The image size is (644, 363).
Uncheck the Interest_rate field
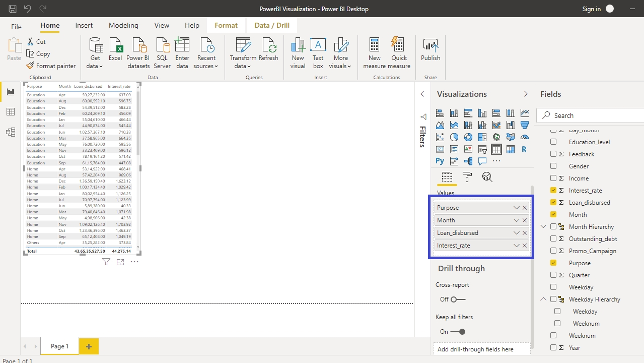click(553, 191)
